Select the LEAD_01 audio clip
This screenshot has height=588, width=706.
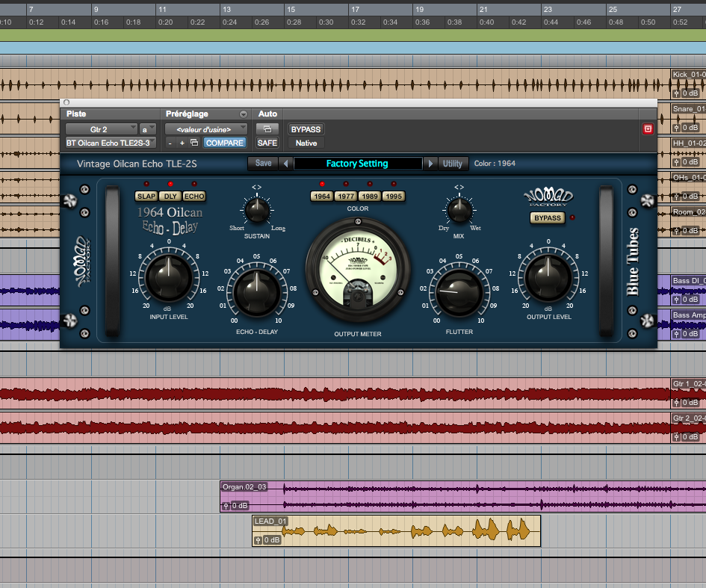tap(396, 531)
